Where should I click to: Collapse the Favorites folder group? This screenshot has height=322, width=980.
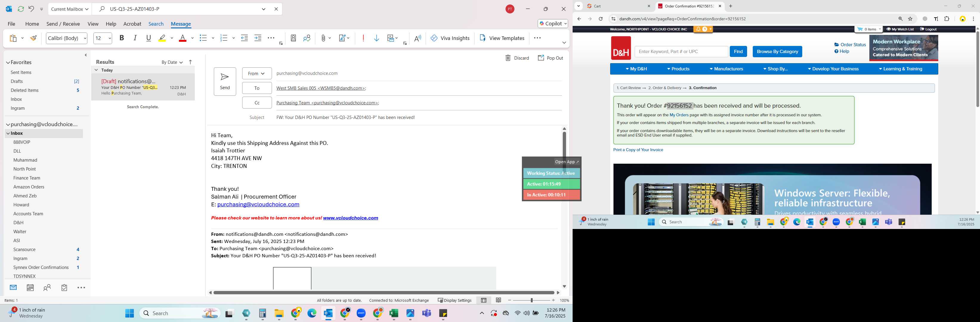click(x=8, y=62)
